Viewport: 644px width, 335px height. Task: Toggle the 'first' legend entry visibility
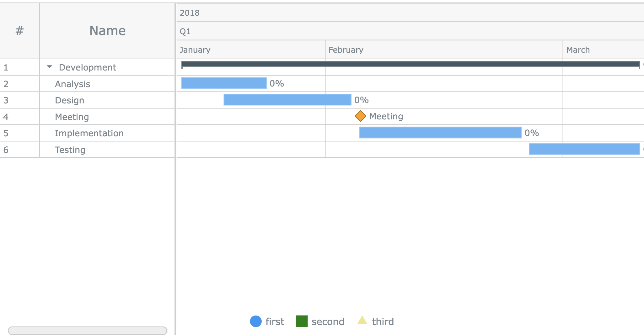(x=274, y=321)
